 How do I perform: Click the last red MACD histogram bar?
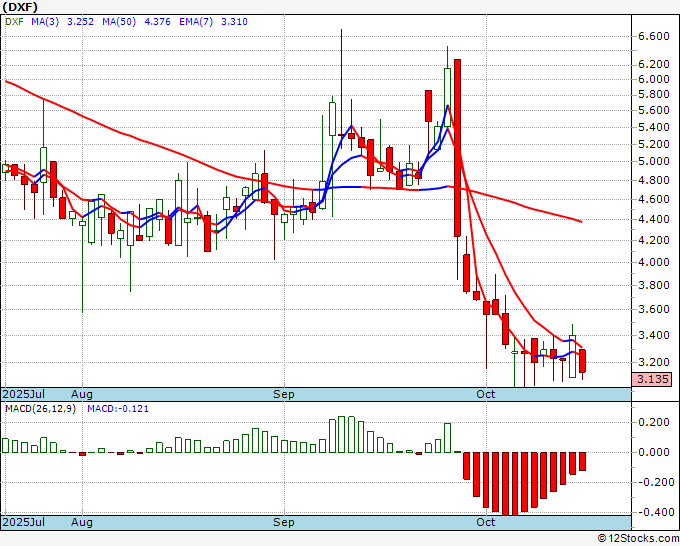[x=582, y=461]
